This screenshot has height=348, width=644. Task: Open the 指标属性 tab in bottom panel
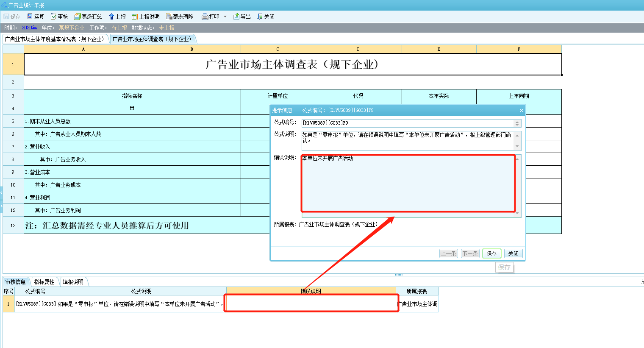pos(44,282)
